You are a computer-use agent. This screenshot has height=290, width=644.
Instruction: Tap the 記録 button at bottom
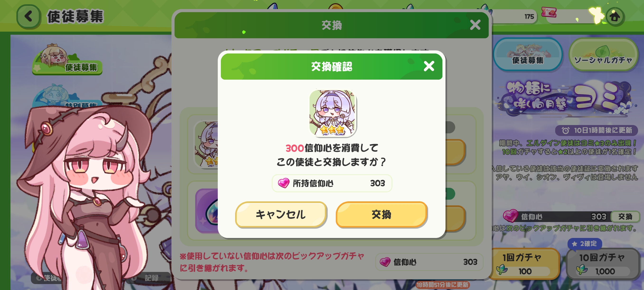[150, 278]
